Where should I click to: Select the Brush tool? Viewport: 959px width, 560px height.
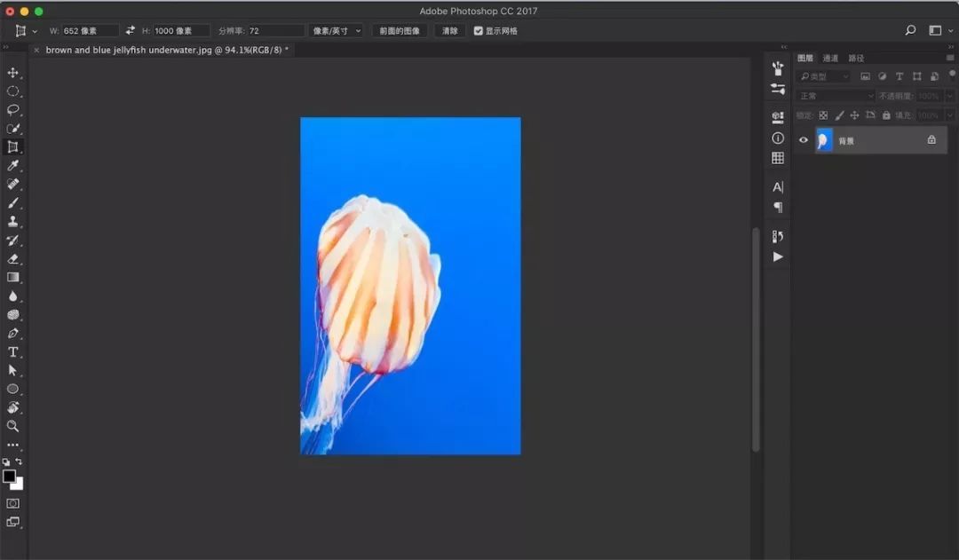pyautogui.click(x=12, y=202)
